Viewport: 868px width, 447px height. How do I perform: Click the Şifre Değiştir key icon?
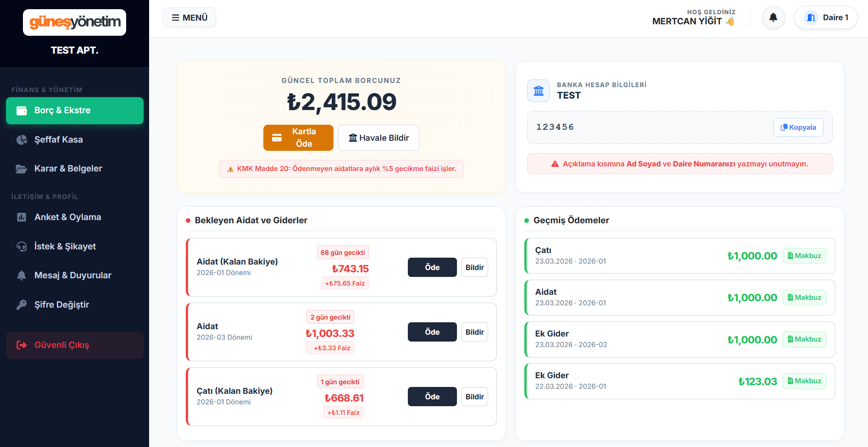click(x=22, y=305)
